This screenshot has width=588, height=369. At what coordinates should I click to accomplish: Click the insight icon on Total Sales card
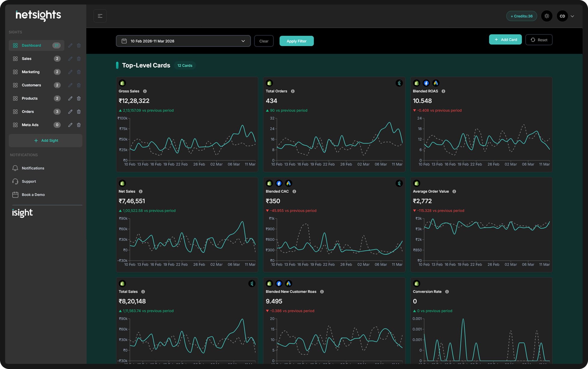click(252, 284)
